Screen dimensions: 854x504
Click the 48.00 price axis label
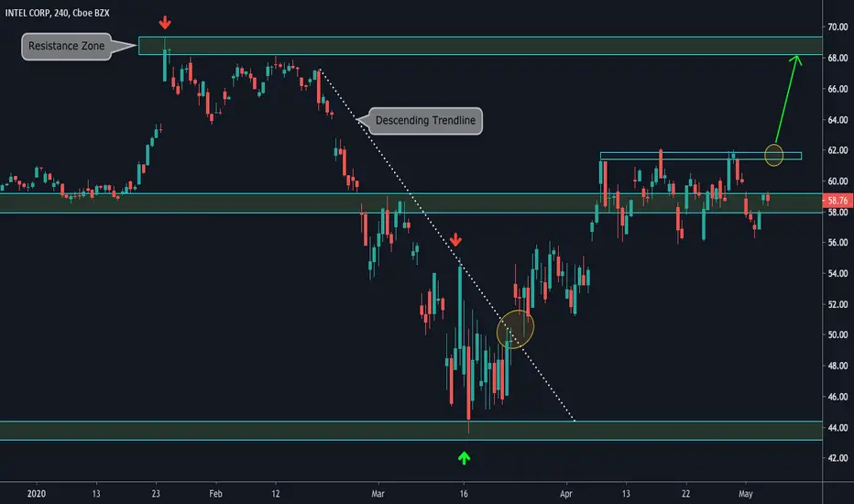pos(838,366)
